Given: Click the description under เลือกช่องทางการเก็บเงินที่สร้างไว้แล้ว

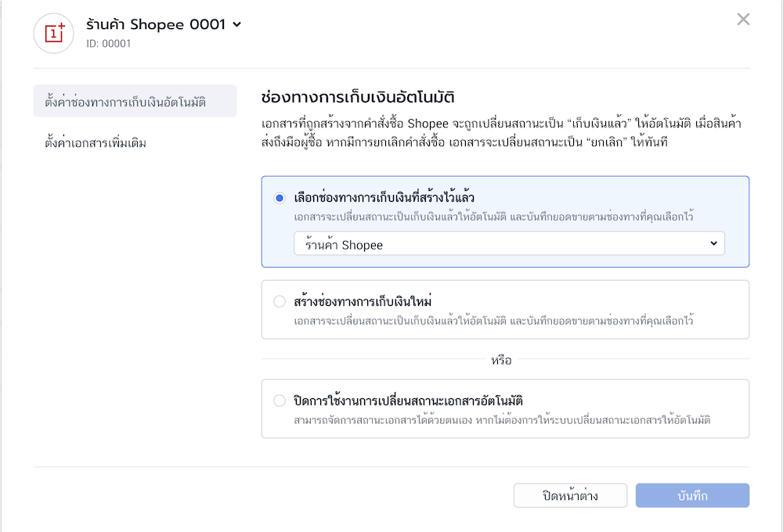Looking at the screenshot, I should 493,216.
